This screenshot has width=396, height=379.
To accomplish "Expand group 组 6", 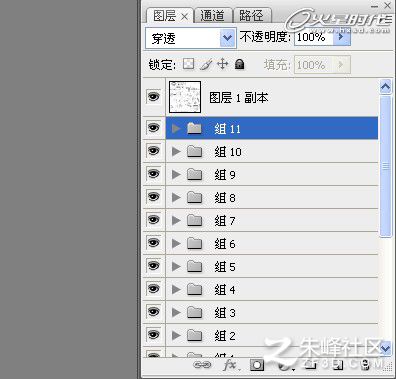I will [x=176, y=244].
